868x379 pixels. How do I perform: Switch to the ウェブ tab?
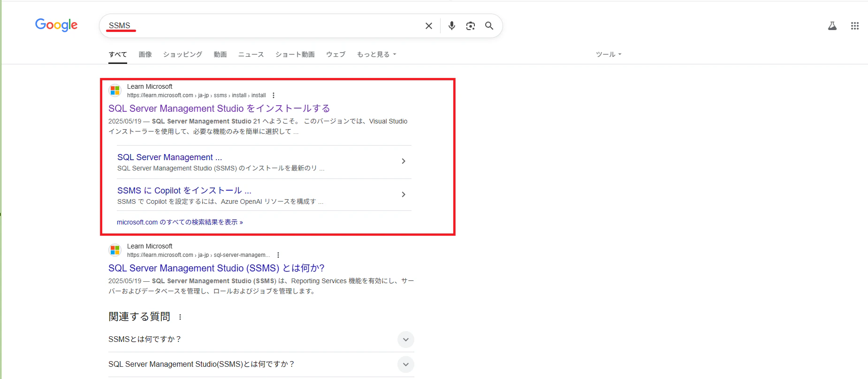coord(336,54)
